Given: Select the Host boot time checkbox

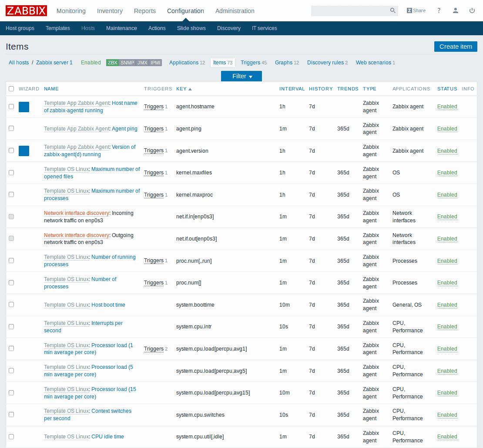Looking at the screenshot, I should [x=11, y=304].
